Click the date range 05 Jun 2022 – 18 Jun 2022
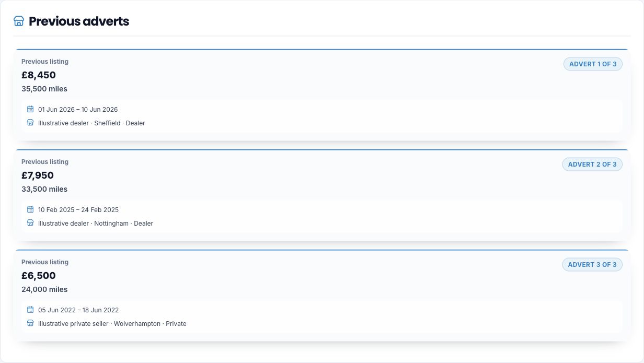 click(78, 310)
